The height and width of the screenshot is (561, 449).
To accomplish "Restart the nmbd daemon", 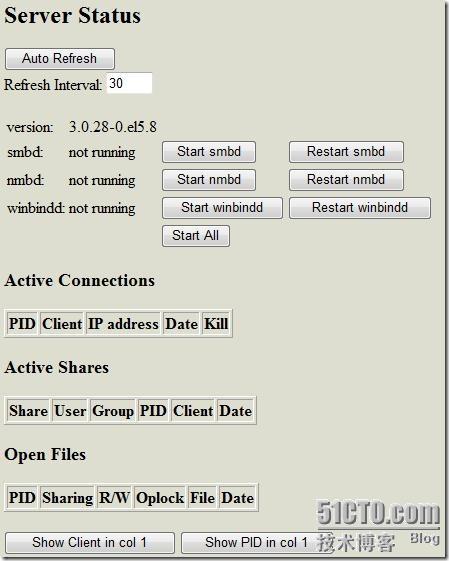I will [346, 180].
